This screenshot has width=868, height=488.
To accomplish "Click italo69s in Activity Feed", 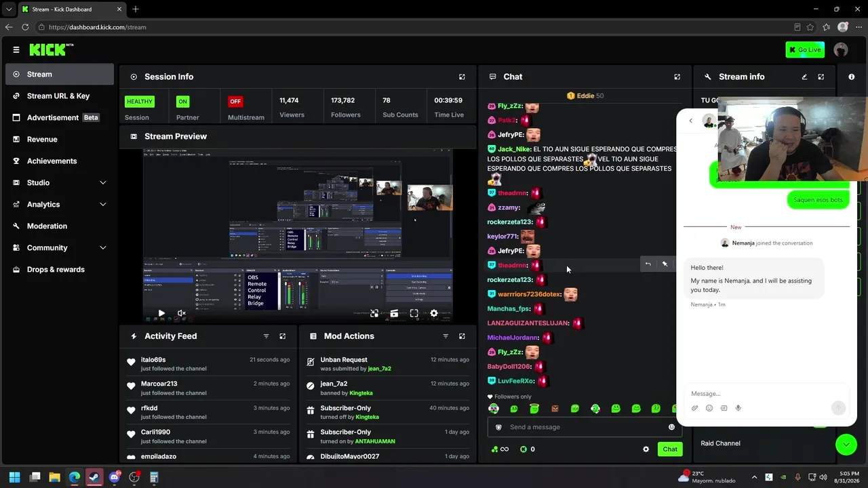I will click(153, 360).
